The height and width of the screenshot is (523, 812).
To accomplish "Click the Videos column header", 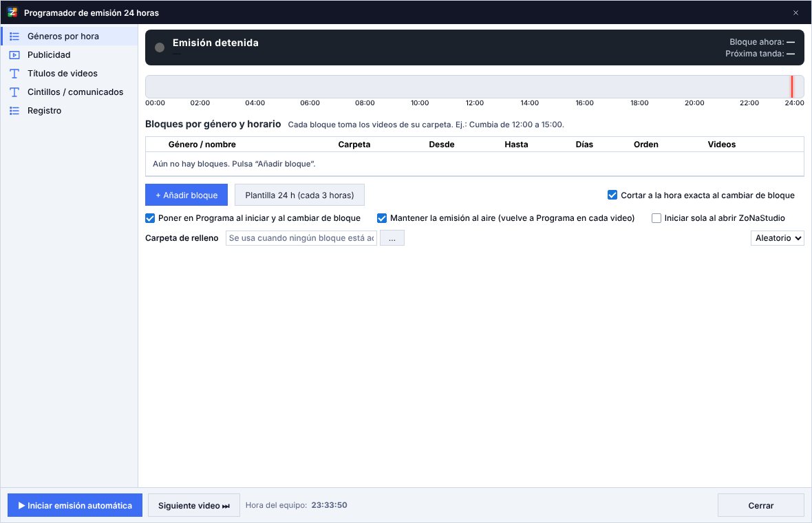I will (721, 145).
